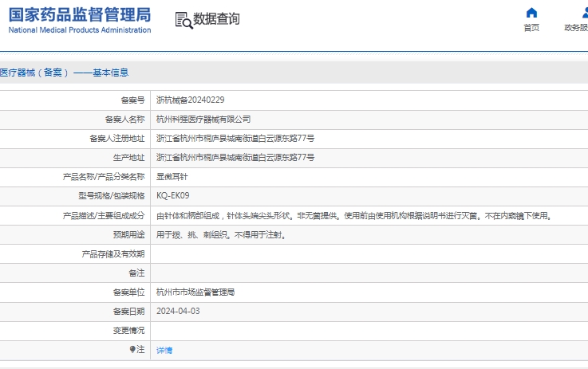Click the 产品名称/产品分类名称 label

pyautogui.click(x=104, y=176)
